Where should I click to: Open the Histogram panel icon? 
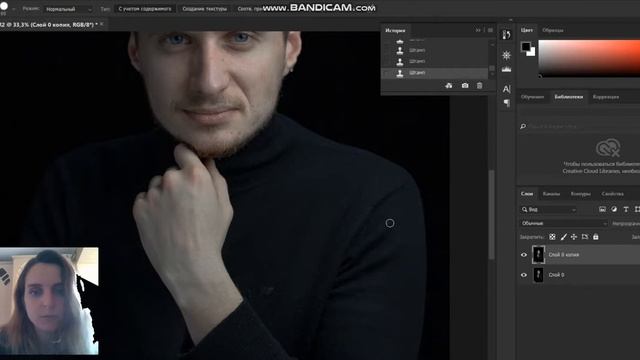(x=507, y=69)
